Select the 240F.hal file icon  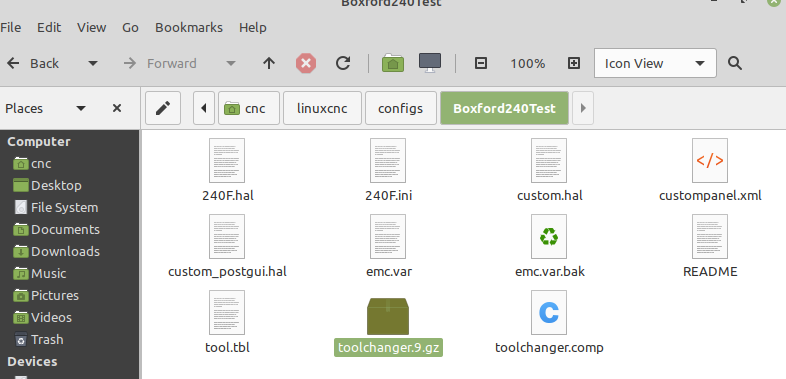[x=227, y=160]
